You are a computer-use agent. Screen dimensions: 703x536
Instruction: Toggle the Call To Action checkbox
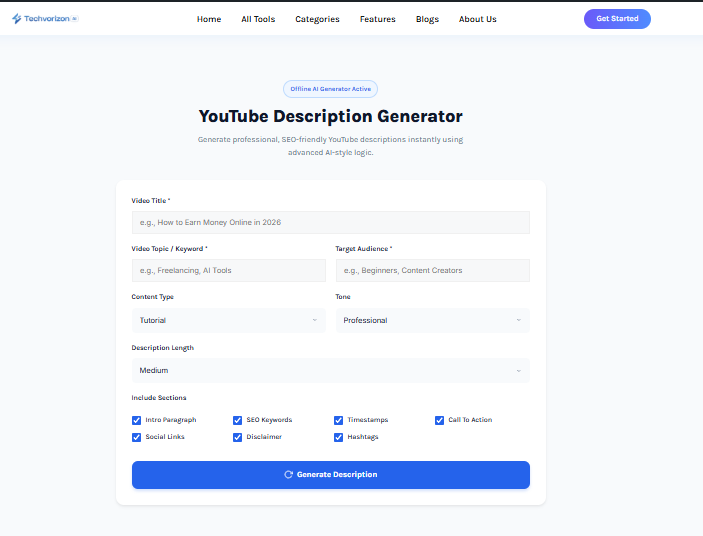[x=439, y=420]
